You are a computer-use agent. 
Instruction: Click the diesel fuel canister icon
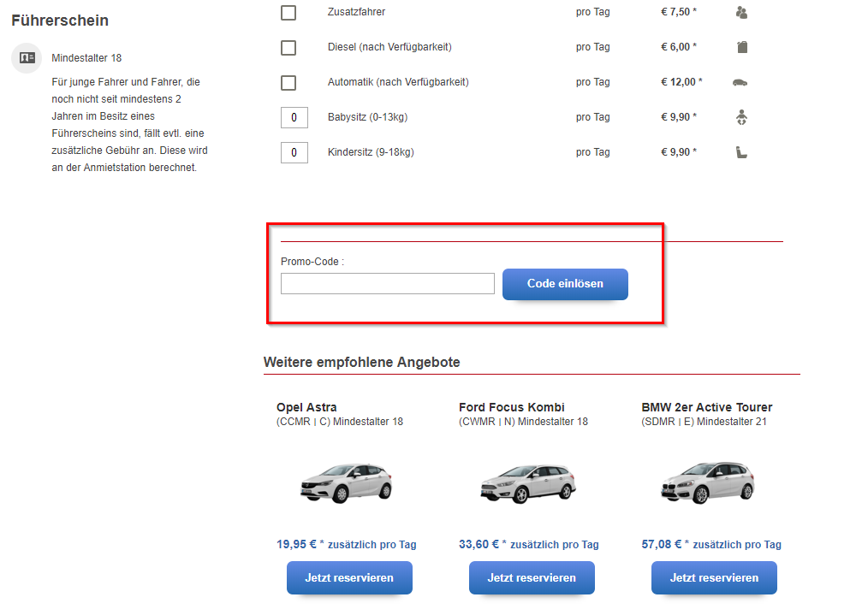[x=742, y=47]
